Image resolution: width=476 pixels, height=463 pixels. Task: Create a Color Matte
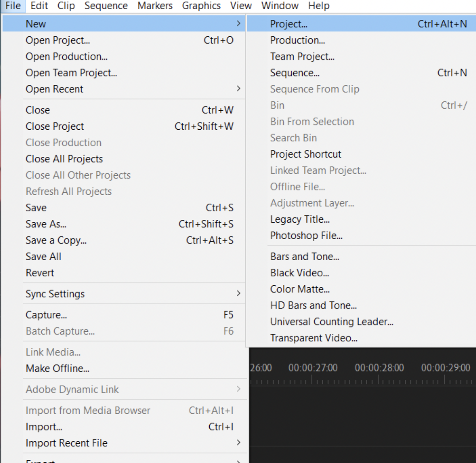[361, 289]
